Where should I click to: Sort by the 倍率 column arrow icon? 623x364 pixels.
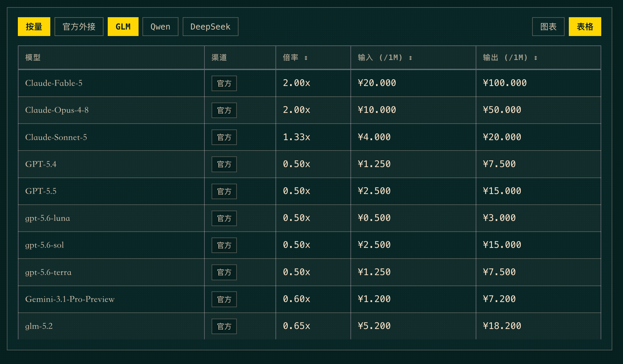point(306,58)
